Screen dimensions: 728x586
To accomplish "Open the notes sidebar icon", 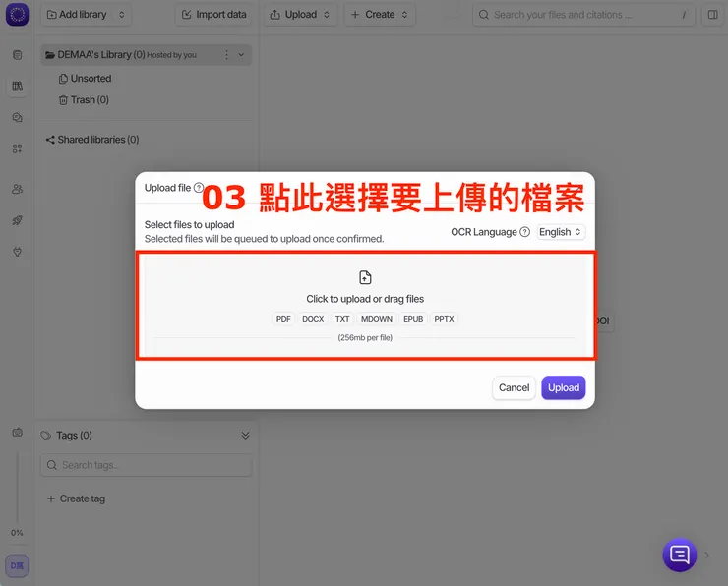I will [17, 55].
